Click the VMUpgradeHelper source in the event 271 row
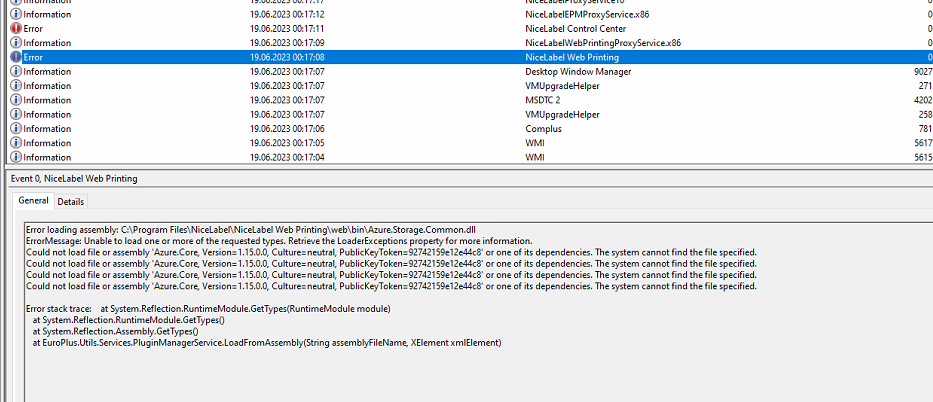Image resolution: width=933 pixels, height=402 pixels. (x=562, y=86)
